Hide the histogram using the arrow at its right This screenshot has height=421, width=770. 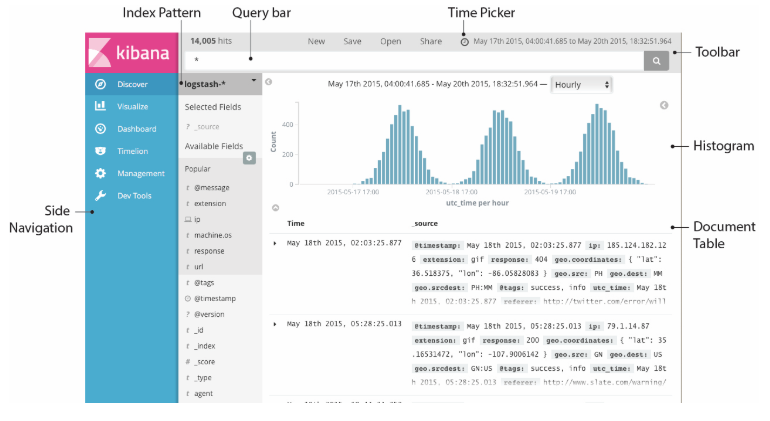pos(664,105)
